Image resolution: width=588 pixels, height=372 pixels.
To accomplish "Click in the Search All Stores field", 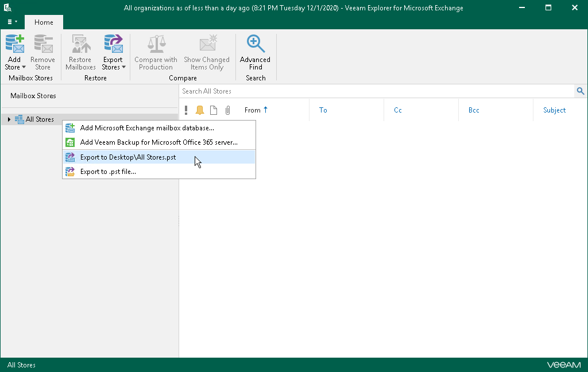I will click(377, 91).
